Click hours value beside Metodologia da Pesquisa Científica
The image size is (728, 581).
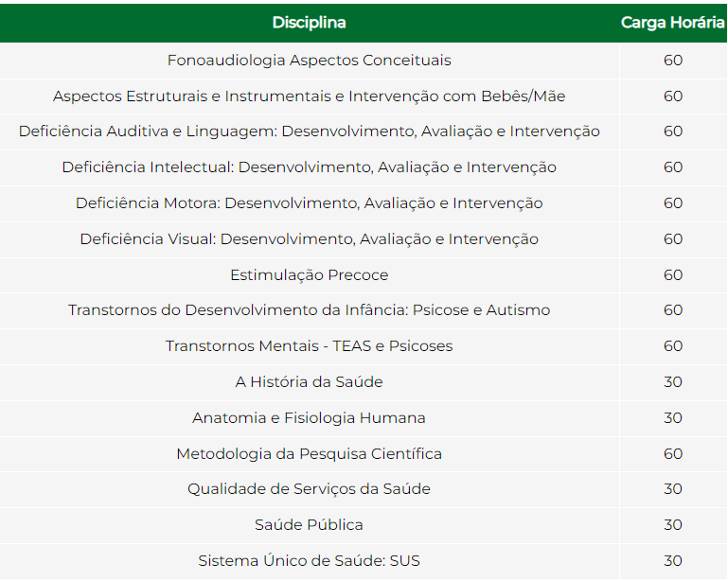click(673, 453)
